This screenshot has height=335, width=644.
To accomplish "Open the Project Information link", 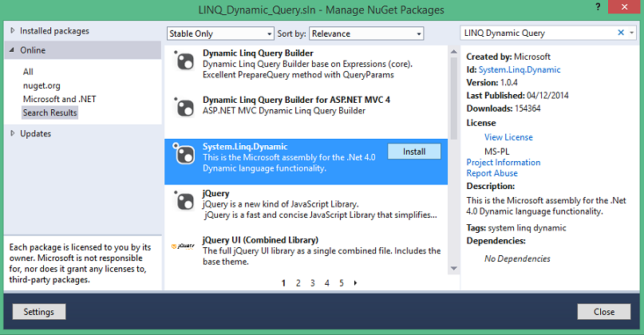I will (503, 162).
